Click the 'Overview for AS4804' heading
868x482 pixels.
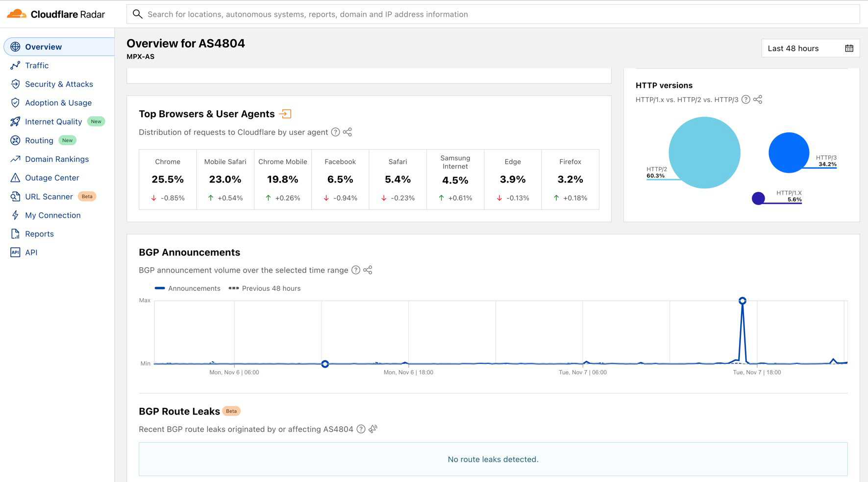click(x=186, y=43)
